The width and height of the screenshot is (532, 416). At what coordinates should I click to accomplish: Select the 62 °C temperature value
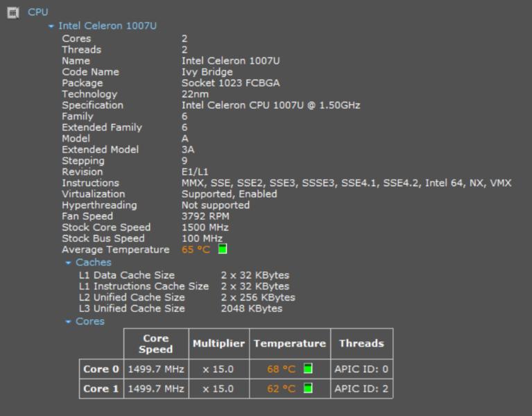click(x=282, y=388)
